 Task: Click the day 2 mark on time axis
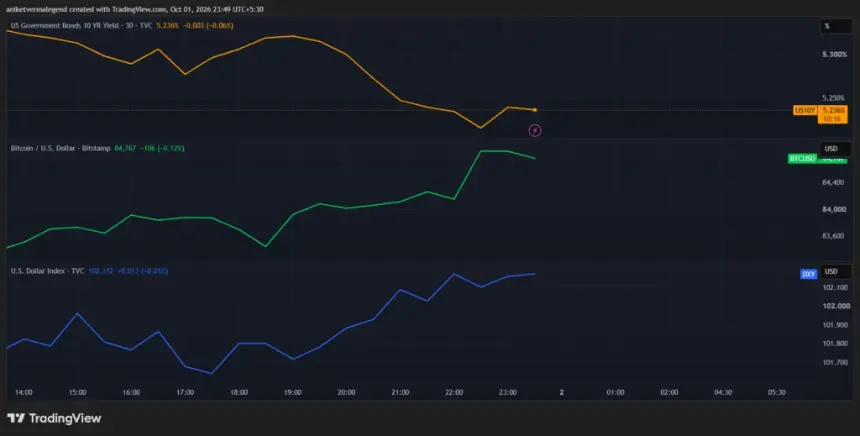point(562,393)
